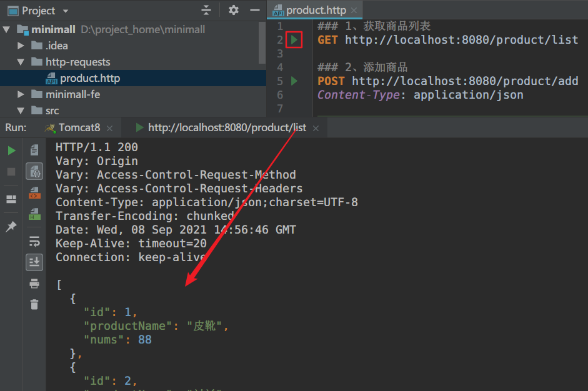The image size is (588, 391).
Task: Pin the current Run tab
Action: pos(12,226)
